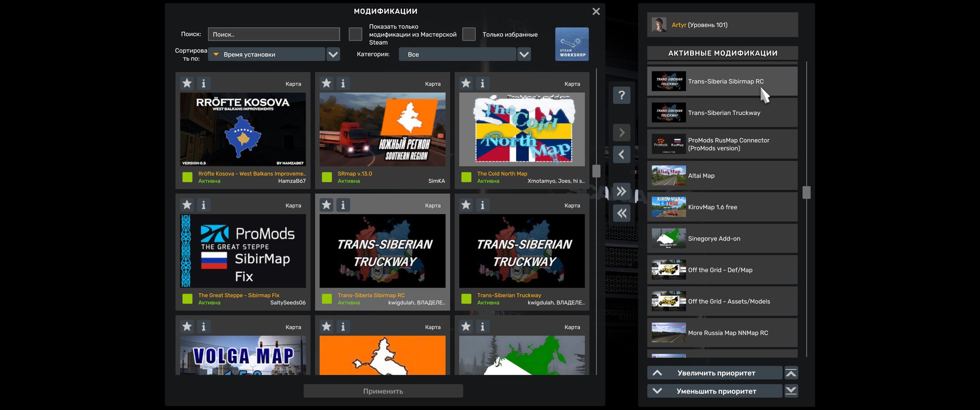
Task: Show info for Trans-Siberia Sibirmap RC card
Action: pyautogui.click(x=343, y=205)
